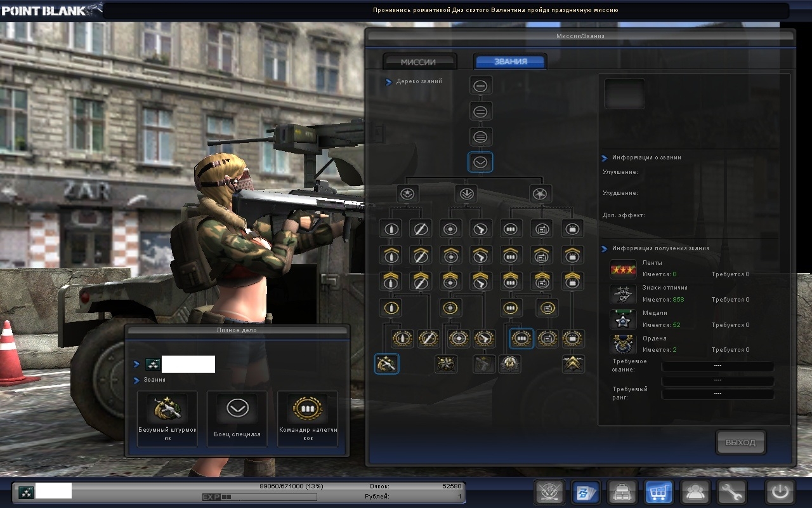Image resolution: width=812 pixels, height=508 pixels.
Task: Pick the plain knife title node
Action: tap(420, 228)
